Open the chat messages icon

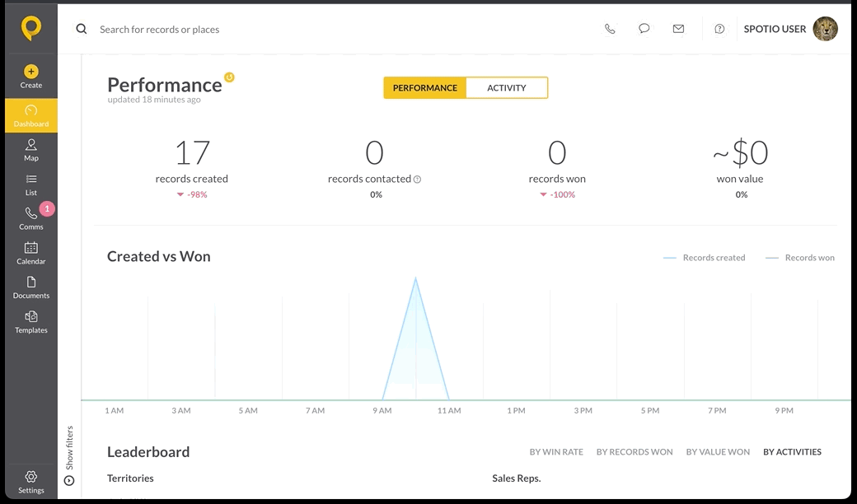click(644, 29)
